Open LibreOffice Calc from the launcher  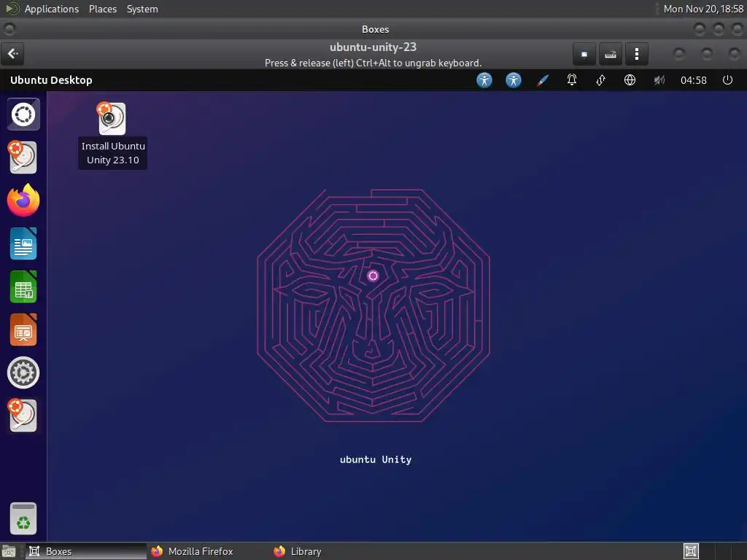23,287
